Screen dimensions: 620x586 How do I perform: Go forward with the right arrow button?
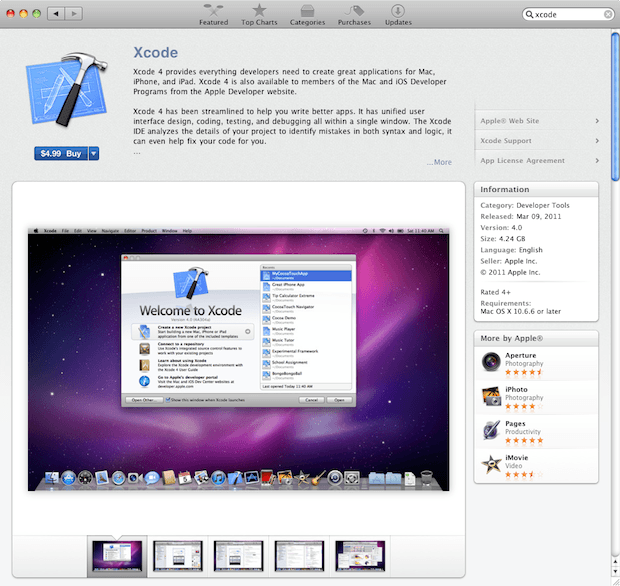tap(75, 14)
